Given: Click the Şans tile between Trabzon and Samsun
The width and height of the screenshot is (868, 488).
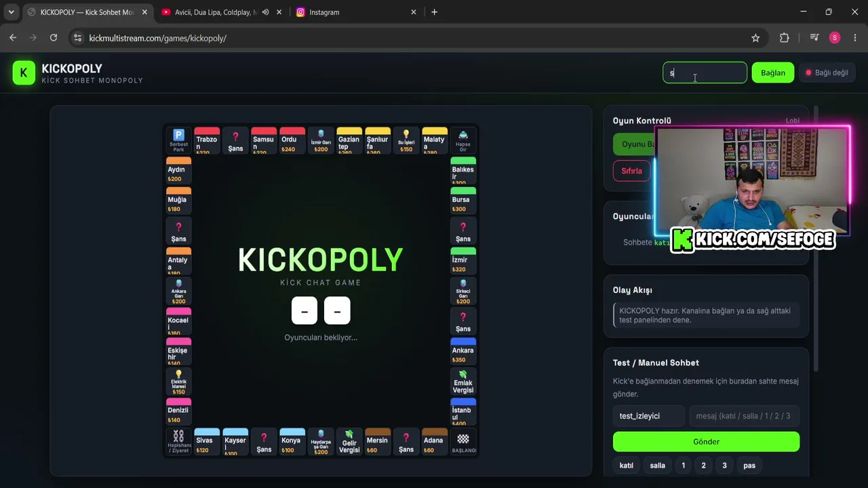Looking at the screenshot, I should pyautogui.click(x=235, y=140).
